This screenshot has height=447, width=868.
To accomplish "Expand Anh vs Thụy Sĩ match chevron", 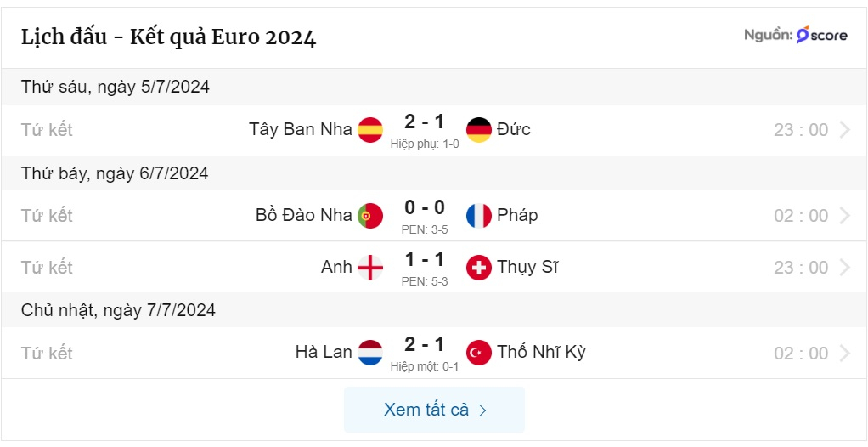I will 844,268.
